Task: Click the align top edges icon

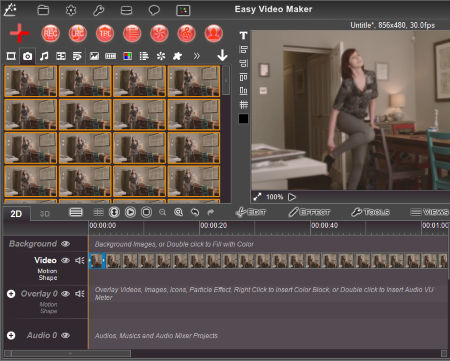Action: click(244, 77)
